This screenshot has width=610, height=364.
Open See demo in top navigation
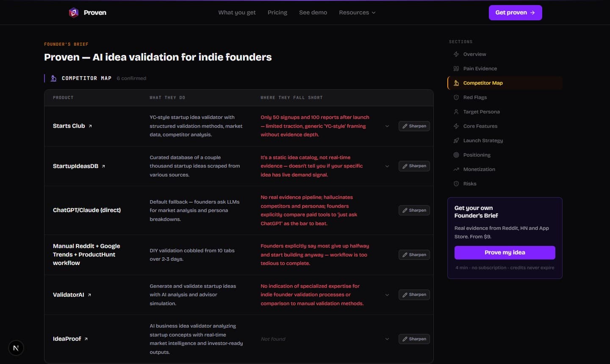pos(313,13)
